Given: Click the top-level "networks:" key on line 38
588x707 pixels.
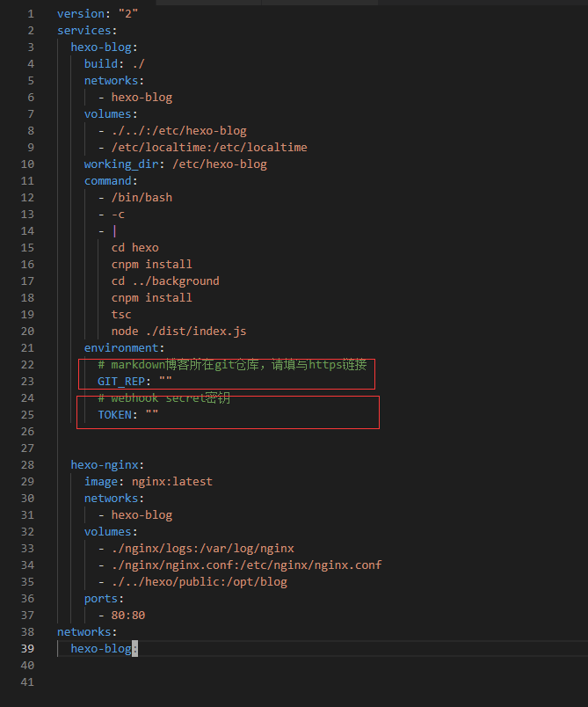Looking at the screenshot, I should (87, 632).
